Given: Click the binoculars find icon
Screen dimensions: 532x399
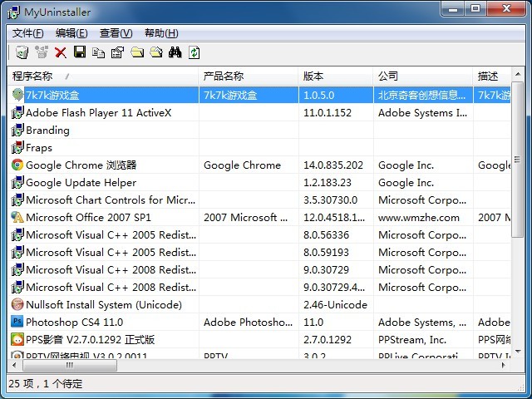Looking at the screenshot, I should tap(175, 52).
